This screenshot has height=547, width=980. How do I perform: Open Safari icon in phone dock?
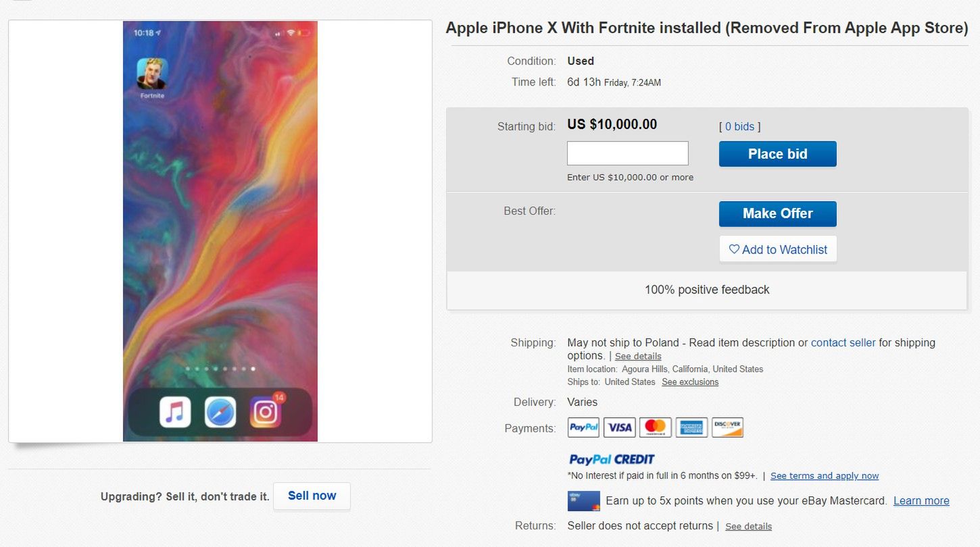pos(220,412)
